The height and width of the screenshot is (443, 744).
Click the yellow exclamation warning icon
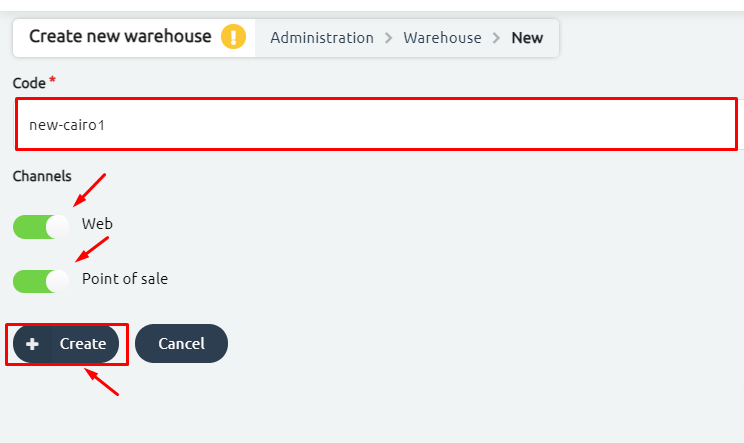[x=233, y=37]
